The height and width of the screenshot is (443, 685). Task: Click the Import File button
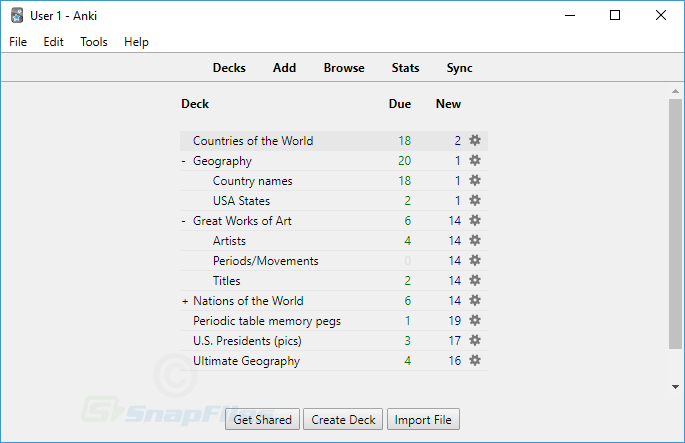pyautogui.click(x=423, y=419)
